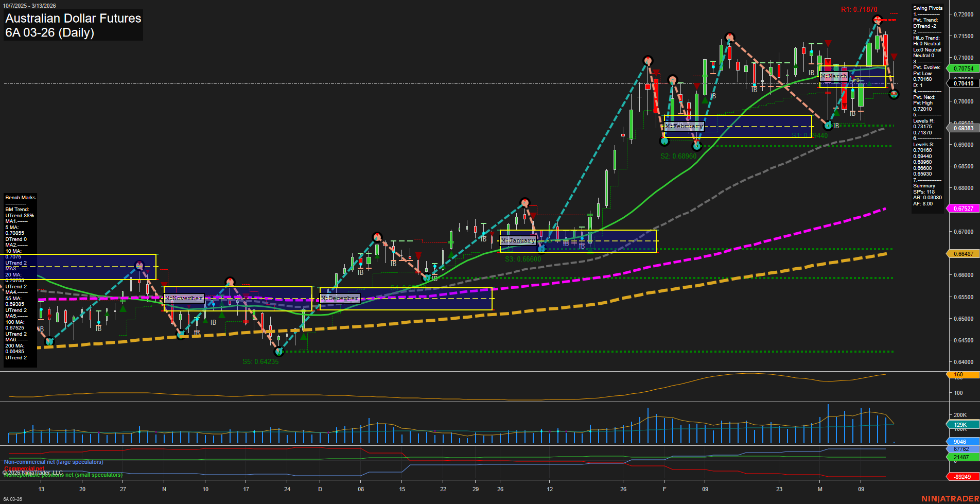Collapse the Bench Marks panel

(x=20, y=197)
